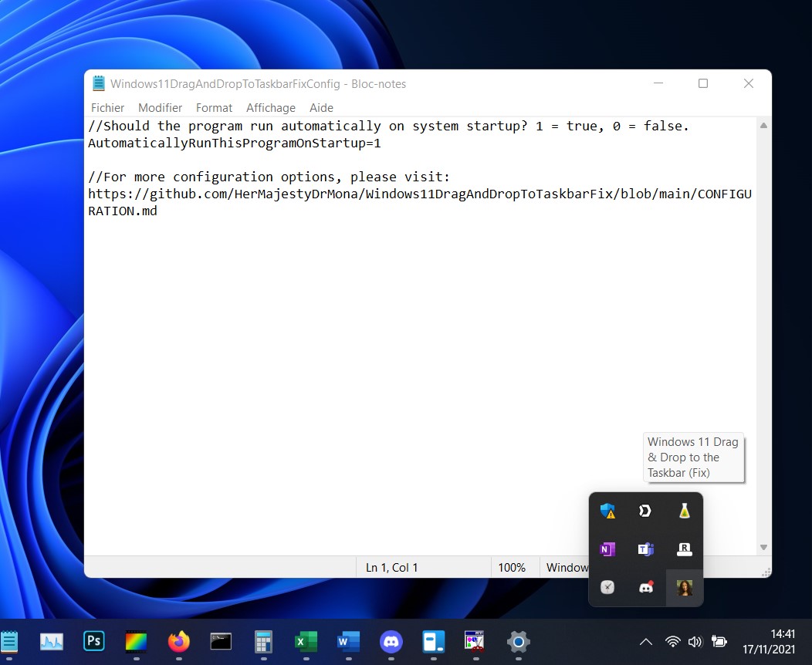
Task: Open the Command Prompt taskbar icon
Action: [x=221, y=642]
